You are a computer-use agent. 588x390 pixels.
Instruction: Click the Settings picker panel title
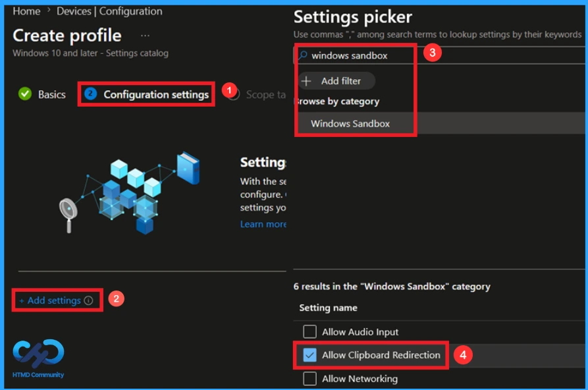(352, 17)
